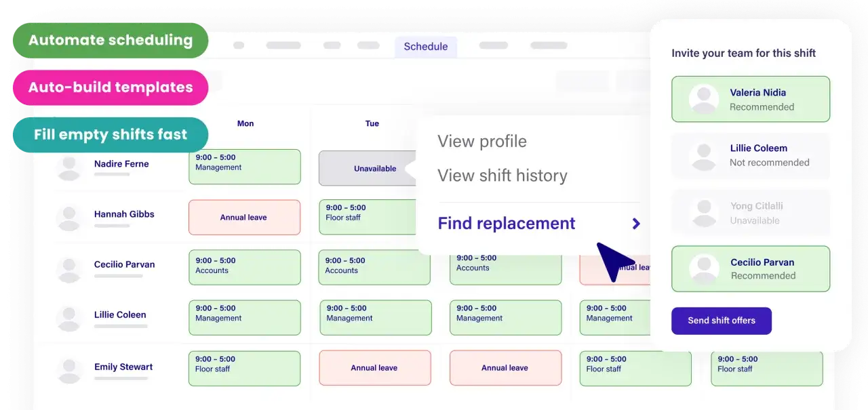Viewport: 868px width, 410px height.
Task: Select View profile in context menu
Action: pyautogui.click(x=482, y=141)
